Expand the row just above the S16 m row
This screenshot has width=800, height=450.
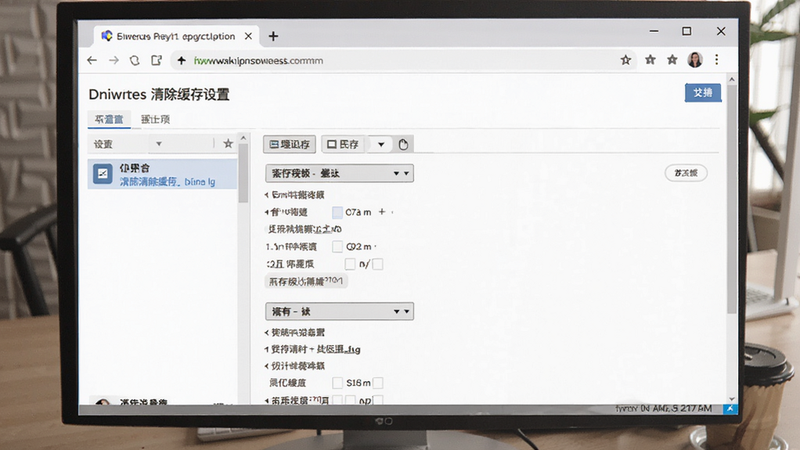click(267, 366)
